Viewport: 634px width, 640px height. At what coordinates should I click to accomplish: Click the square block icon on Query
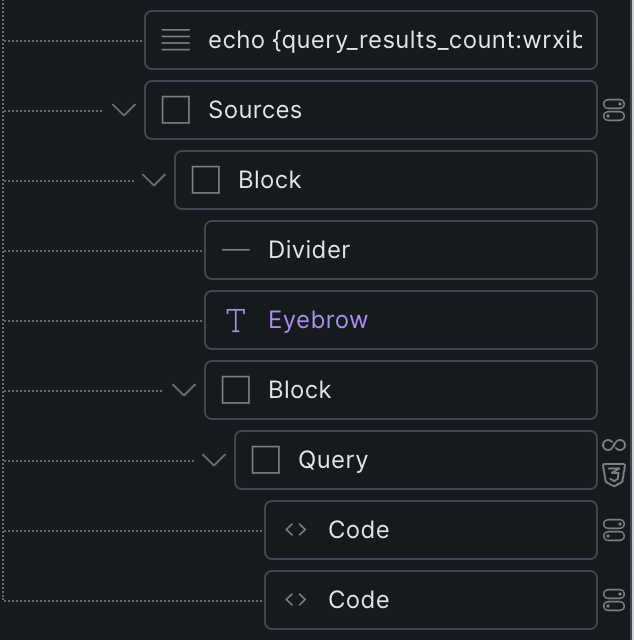click(x=266, y=460)
